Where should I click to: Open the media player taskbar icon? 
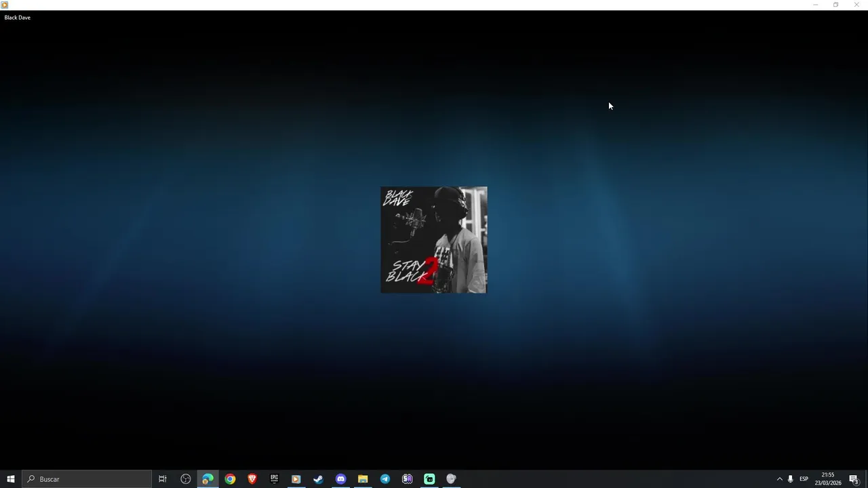296,479
